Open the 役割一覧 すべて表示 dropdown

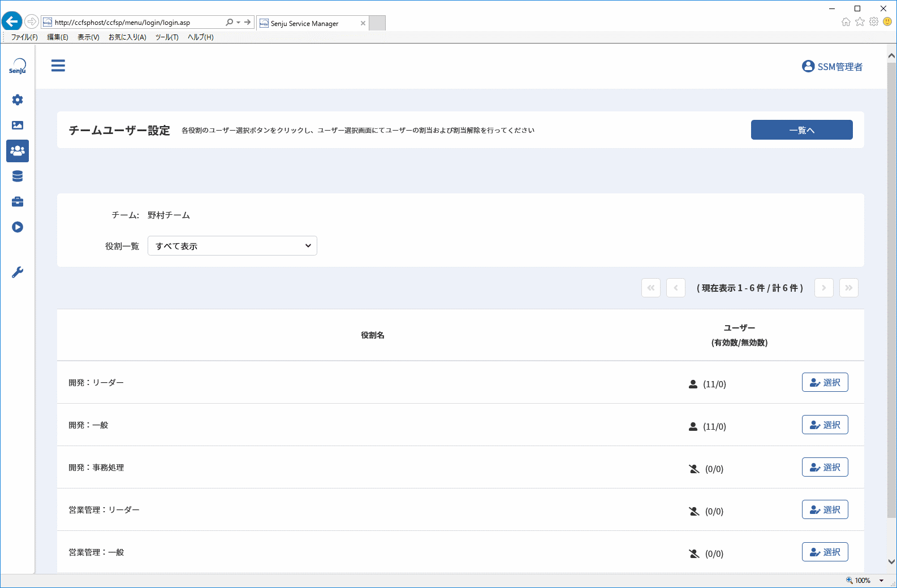(x=232, y=246)
